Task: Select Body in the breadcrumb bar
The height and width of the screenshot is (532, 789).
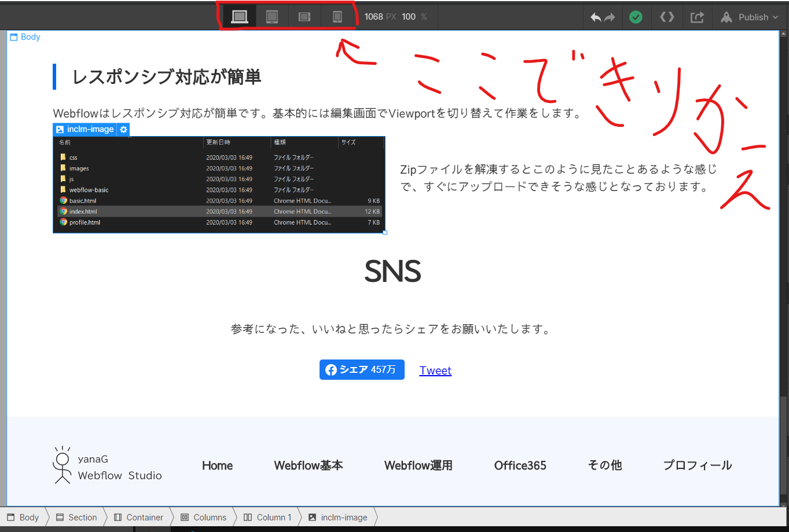Action: pyautogui.click(x=23, y=518)
